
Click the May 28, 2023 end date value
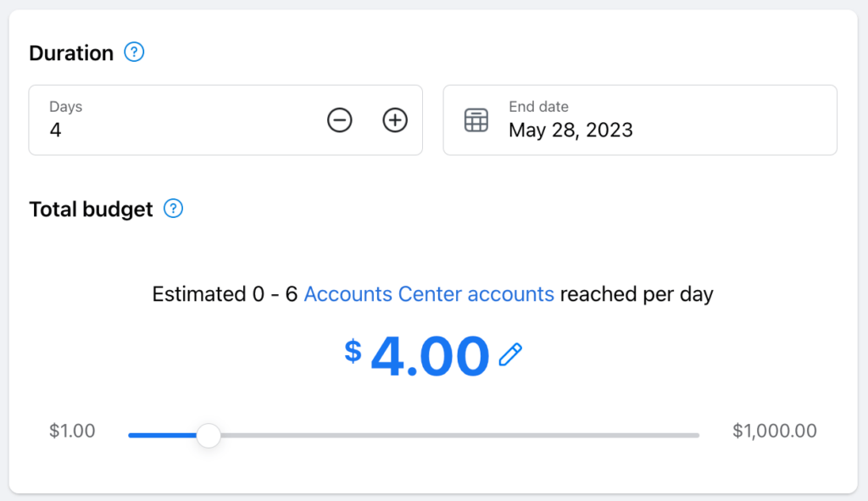pyautogui.click(x=570, y=131)
